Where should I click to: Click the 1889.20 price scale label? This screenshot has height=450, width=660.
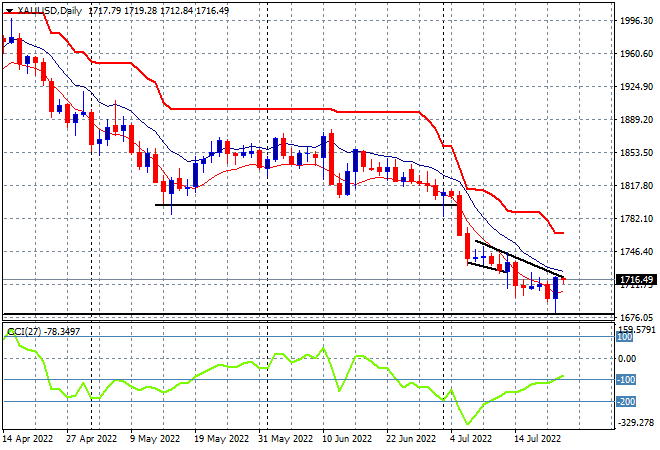pyautogui.click(x=637, y=120)
